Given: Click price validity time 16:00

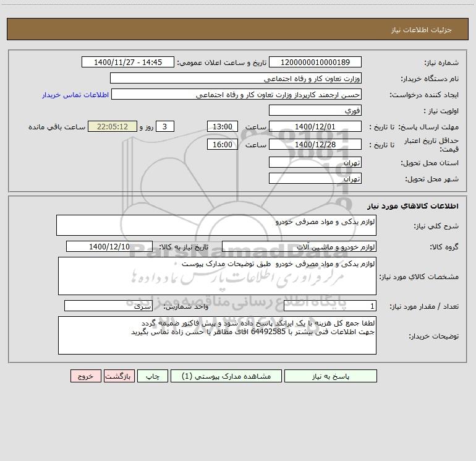Looking at the screenshot, I should tap(222, 144).
